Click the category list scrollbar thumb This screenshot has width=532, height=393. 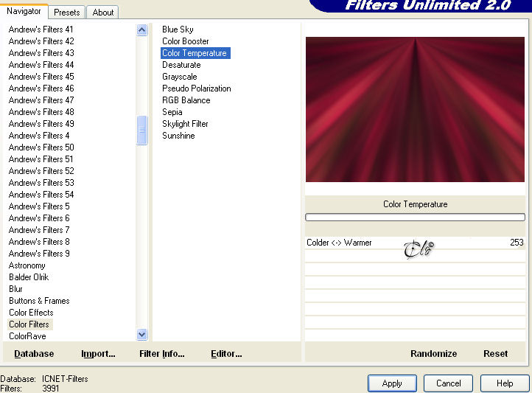pos(141,130)
